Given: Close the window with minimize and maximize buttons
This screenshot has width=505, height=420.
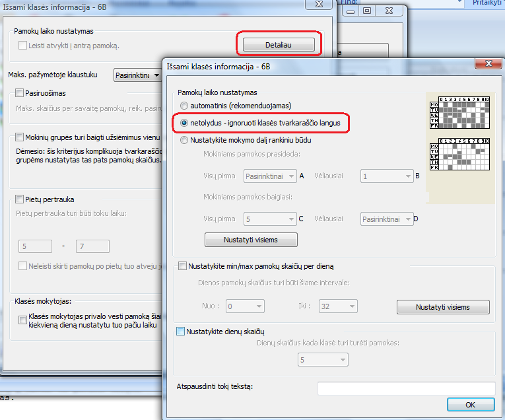Looking at the screenshot, I should [x=389, y=11].
